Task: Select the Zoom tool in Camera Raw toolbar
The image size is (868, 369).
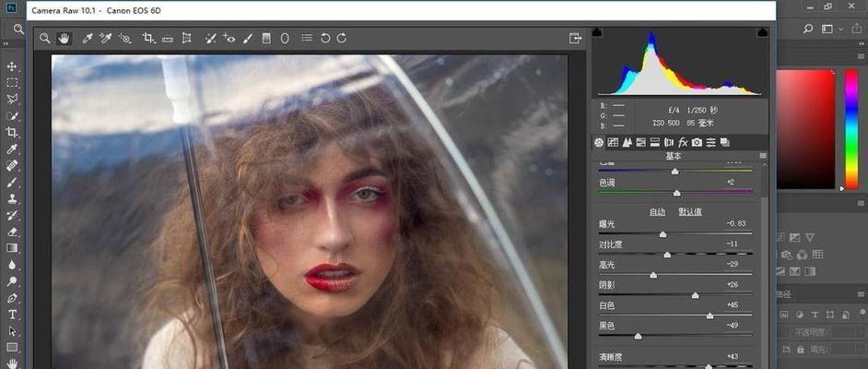Action: click(x=45, y=38)
